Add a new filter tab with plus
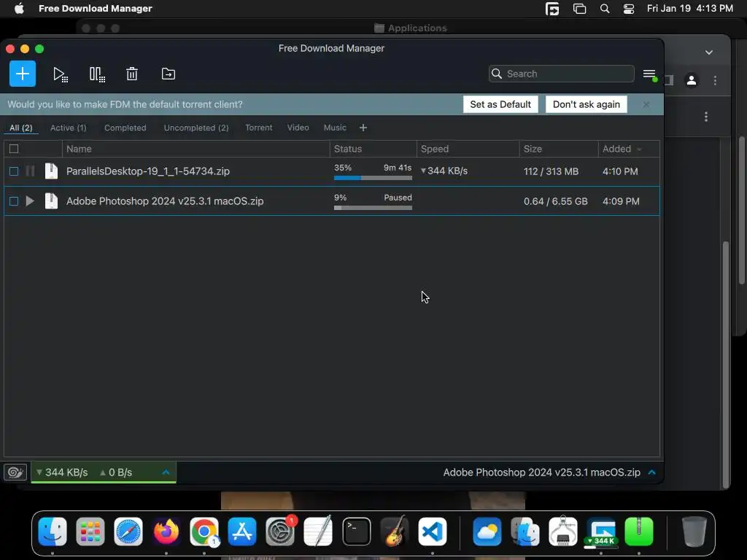 coord(363,128)
